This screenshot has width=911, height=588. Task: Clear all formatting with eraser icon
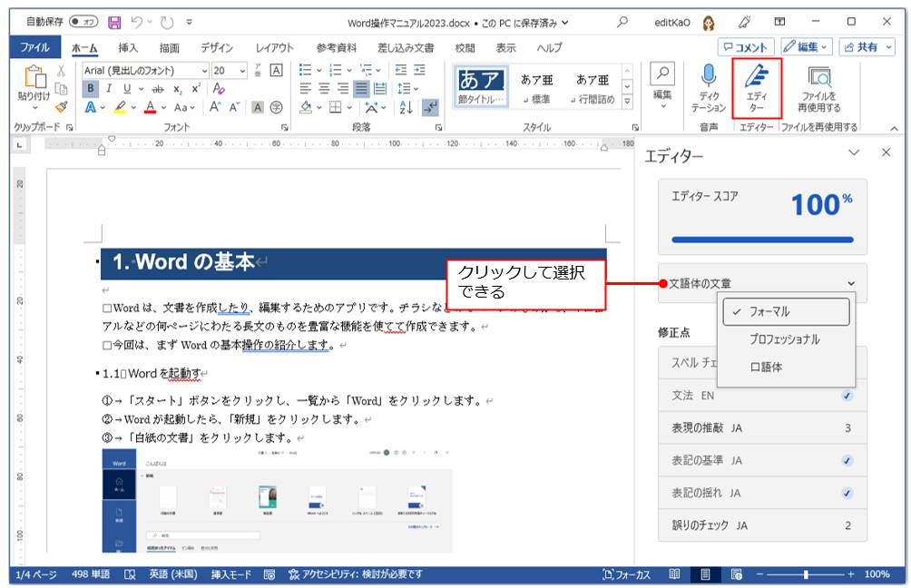[219, 89]
